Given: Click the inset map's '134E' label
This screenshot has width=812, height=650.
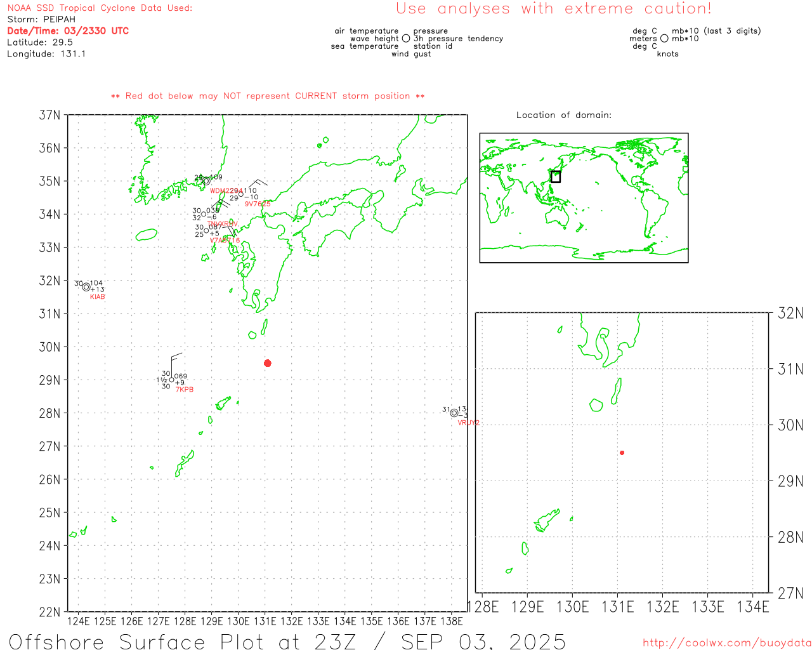Looking at the screenshot, I should (753, 607).
